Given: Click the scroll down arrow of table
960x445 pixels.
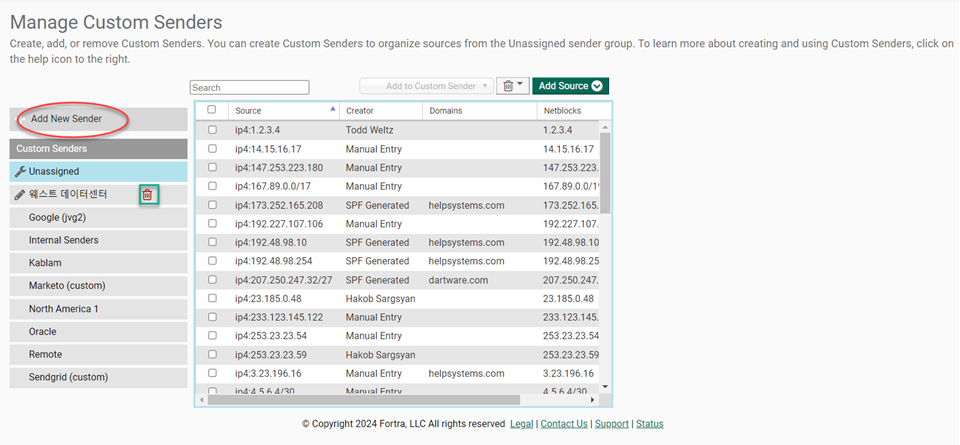Looking at the screenshot, I should [x=605, y=386].
